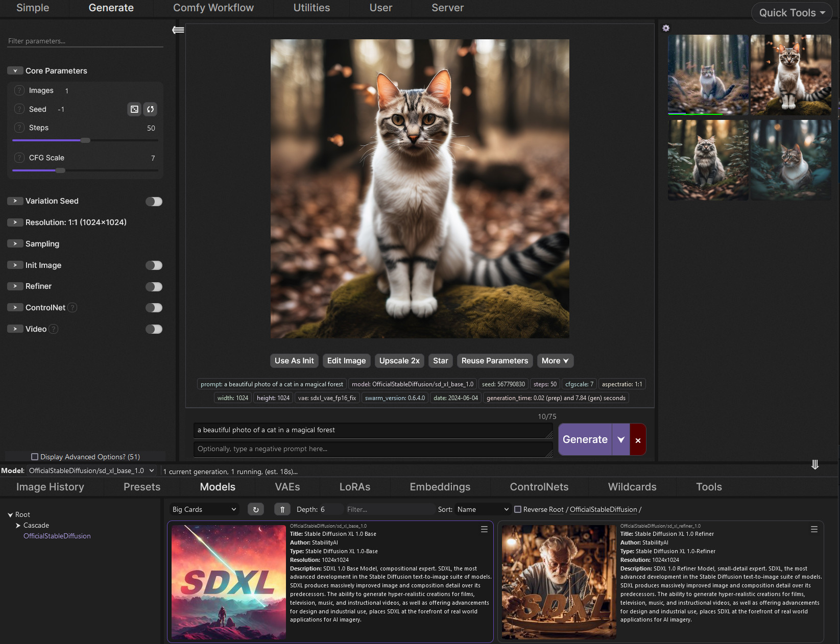The height and width of the screenshot is (644, 840).
Task: Open the LoRAs tab
Action: 355,487
